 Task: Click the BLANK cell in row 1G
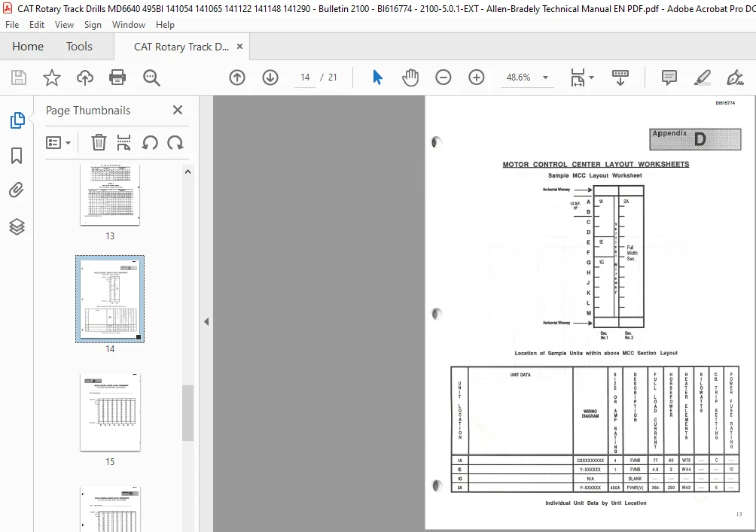[x=635, y=479]
